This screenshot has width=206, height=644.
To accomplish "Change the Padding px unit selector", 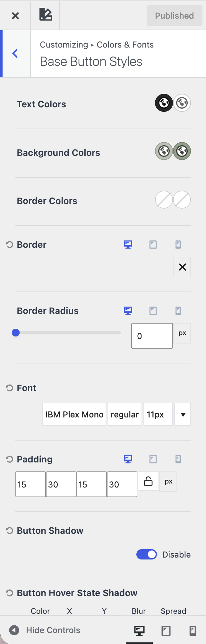I will click(168, 481).
